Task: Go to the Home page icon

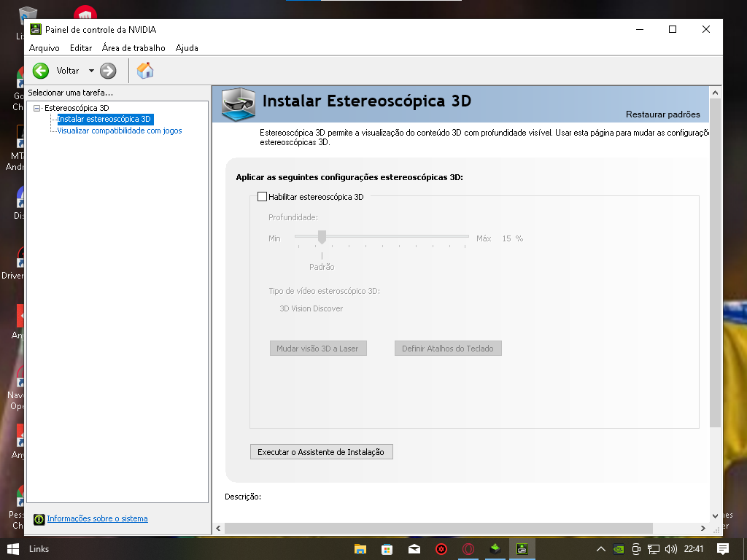Action: [x=145, y=71]
